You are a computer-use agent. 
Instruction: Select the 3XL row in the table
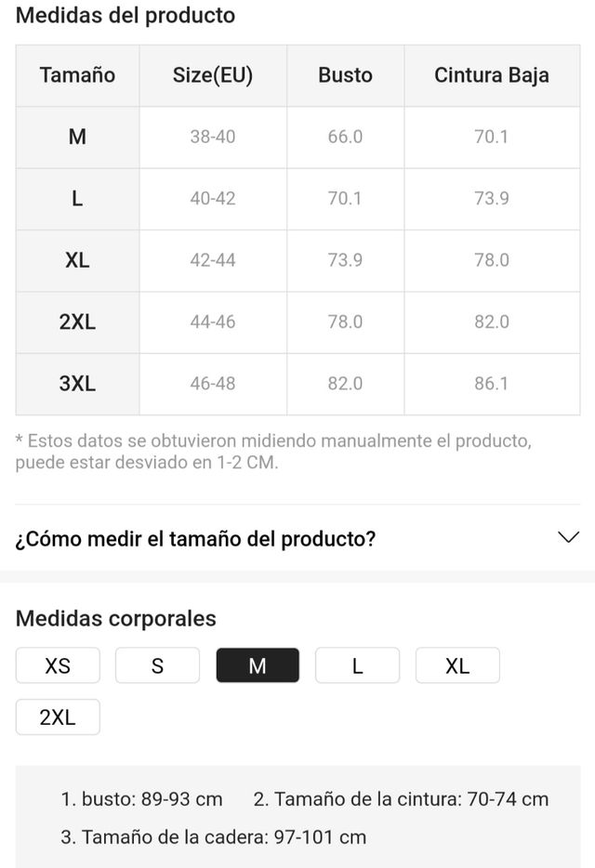click(x=297, y=384)
